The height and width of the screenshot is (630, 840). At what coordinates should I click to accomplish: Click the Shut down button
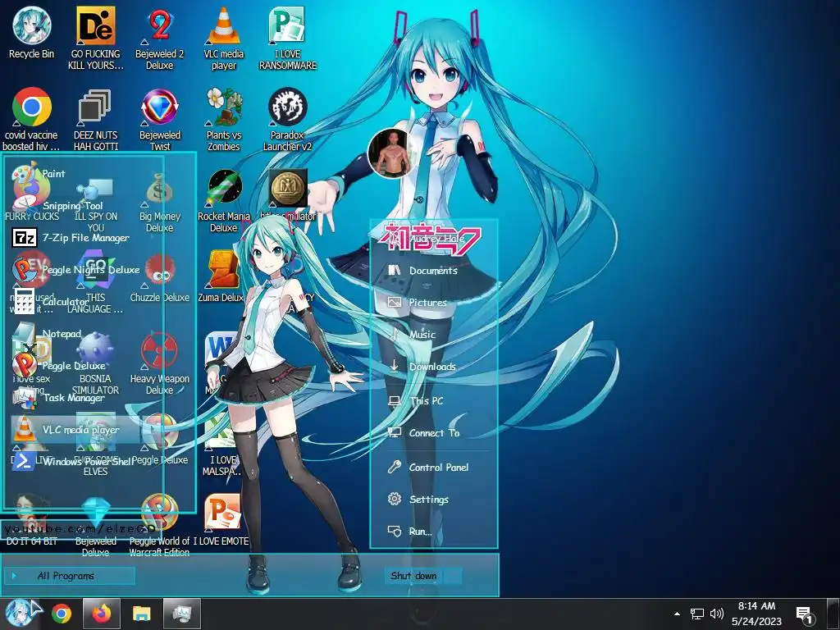(x=413, y=576)
